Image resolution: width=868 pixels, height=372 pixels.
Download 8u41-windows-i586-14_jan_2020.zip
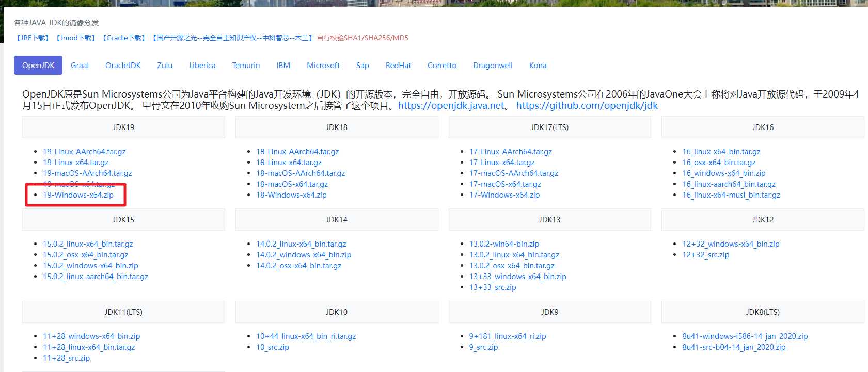point(745,336)
